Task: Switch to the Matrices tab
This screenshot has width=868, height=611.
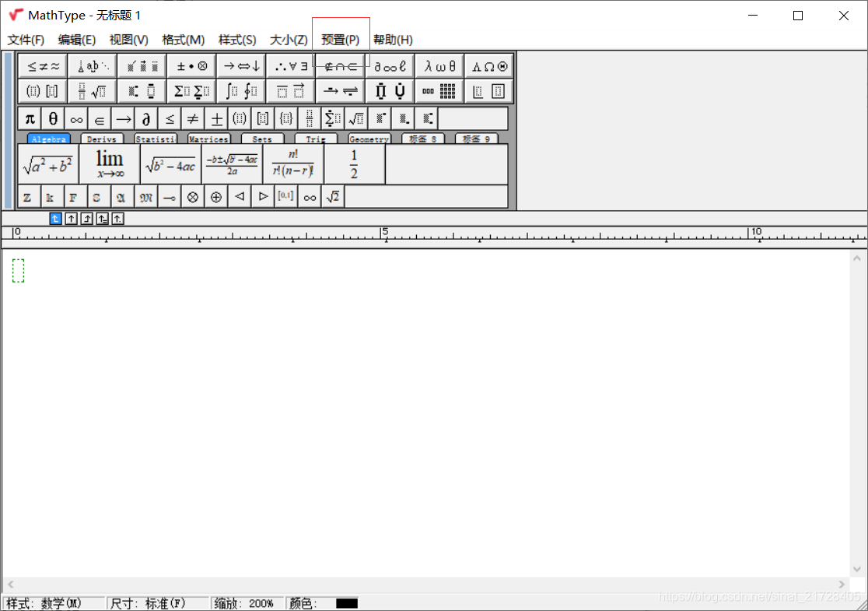Action: tap(208, 139)
